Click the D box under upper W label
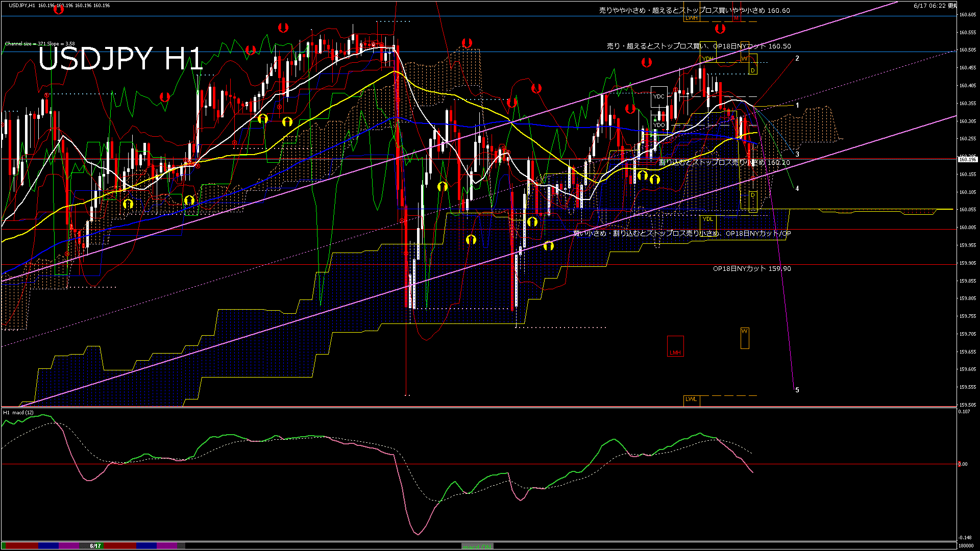 752,64
